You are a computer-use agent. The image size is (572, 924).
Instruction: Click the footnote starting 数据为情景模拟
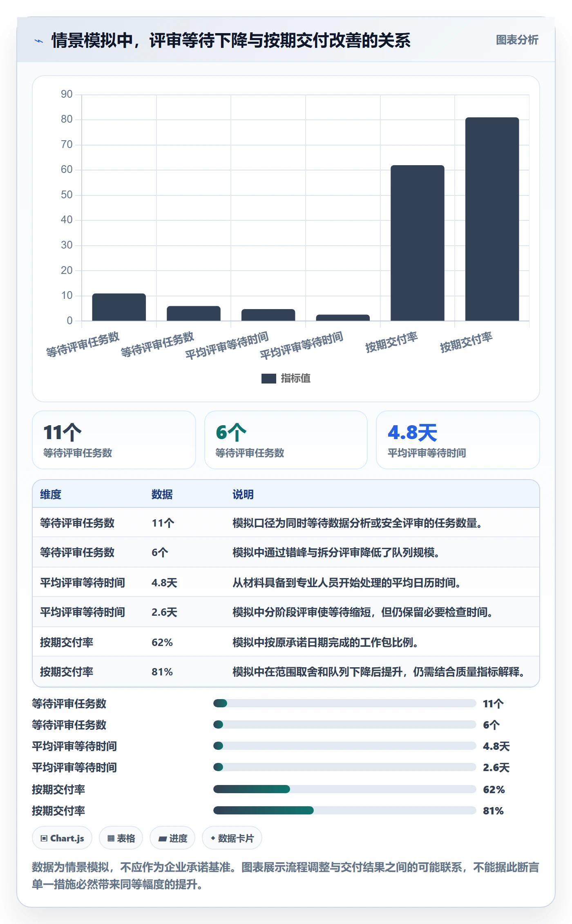point(286,876)
